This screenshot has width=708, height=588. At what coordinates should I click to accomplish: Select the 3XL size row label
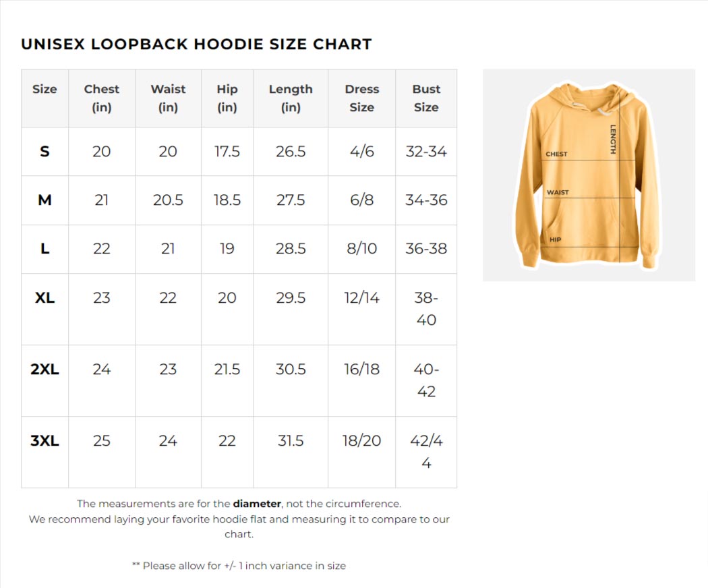[x=45, y=441]
